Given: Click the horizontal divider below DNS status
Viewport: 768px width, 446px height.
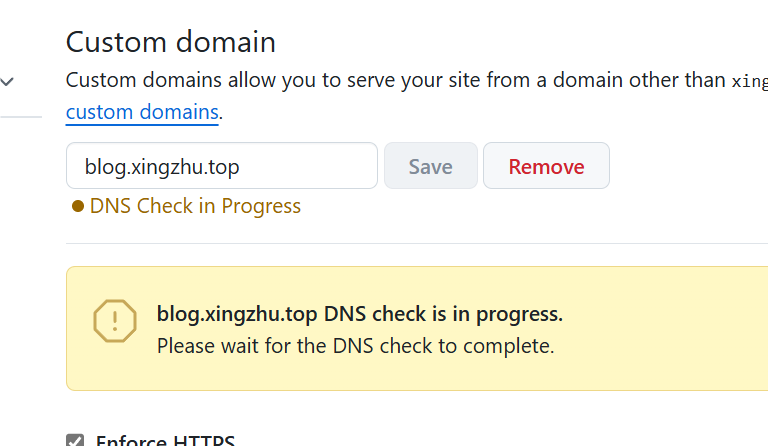Looking at the screenshot, I should 400,243.
